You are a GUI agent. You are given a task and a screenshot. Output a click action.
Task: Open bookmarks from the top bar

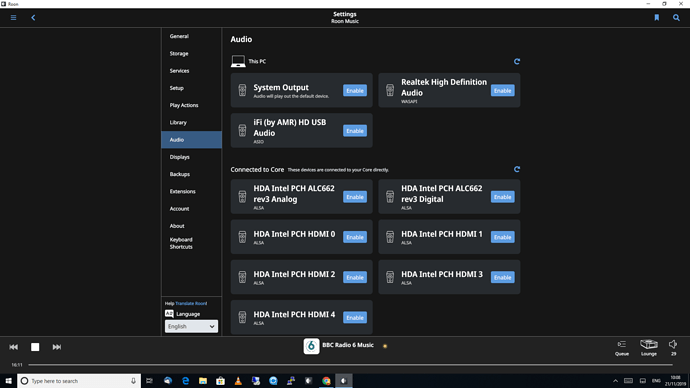point(657,18)
